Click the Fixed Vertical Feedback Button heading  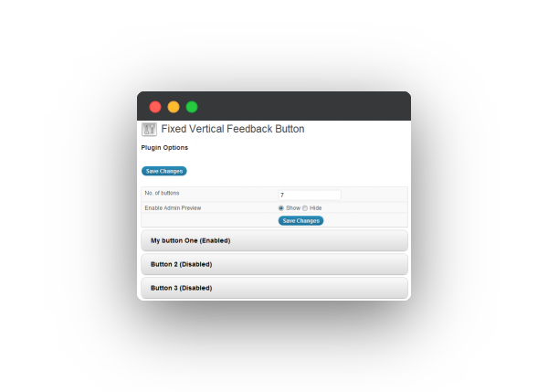pyautogui.click(x=233, y=129)
